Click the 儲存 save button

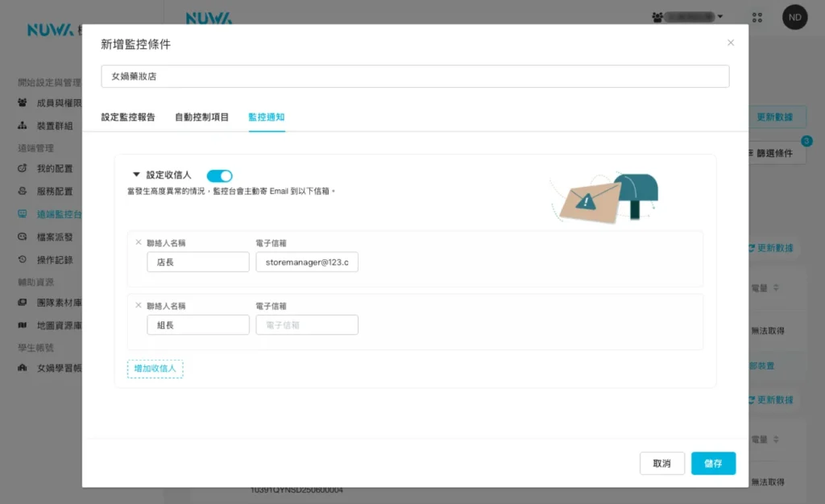(713, 463)
